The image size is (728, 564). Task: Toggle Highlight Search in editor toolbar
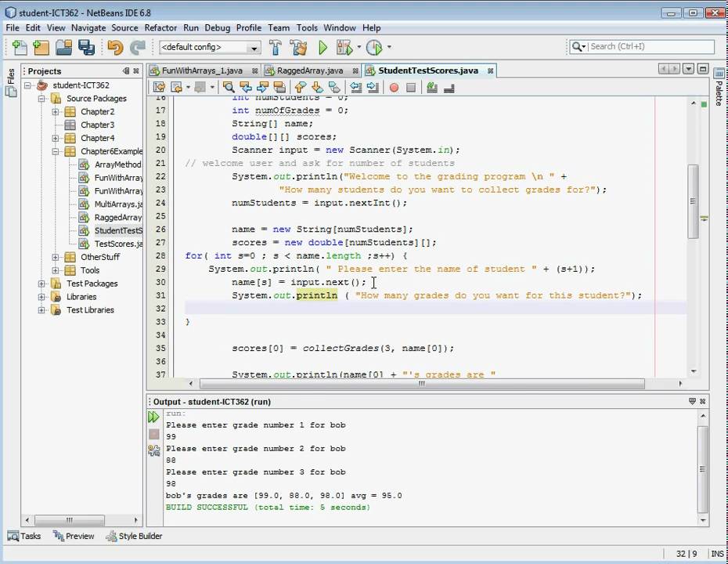pos(279,87)
